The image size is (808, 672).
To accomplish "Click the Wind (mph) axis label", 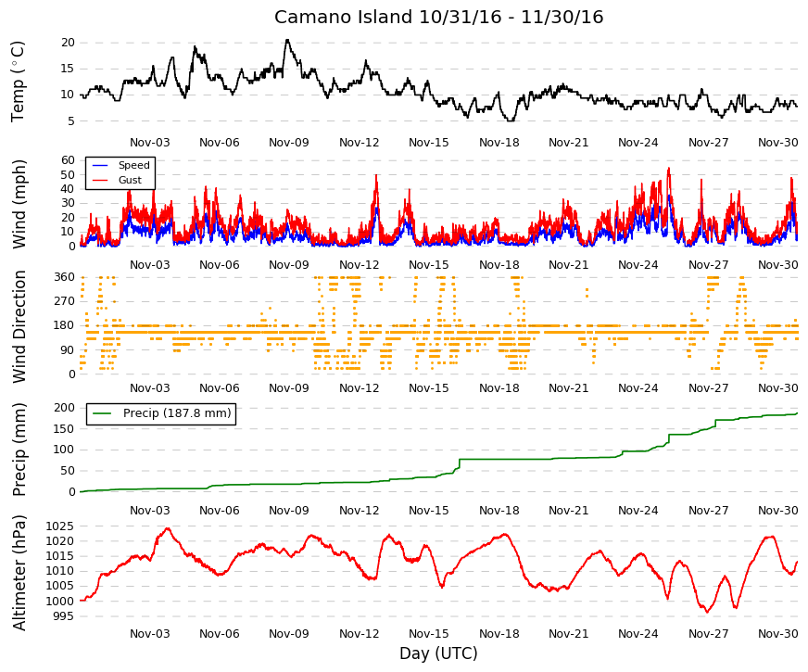I will 19,204.
